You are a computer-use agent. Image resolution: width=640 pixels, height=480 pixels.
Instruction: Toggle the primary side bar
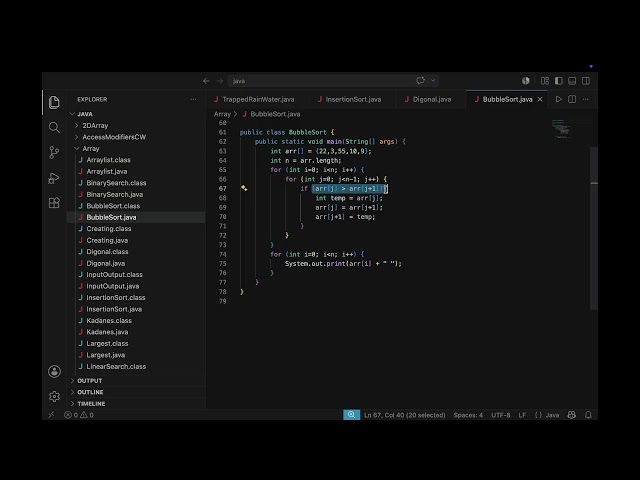pos(558,81)
